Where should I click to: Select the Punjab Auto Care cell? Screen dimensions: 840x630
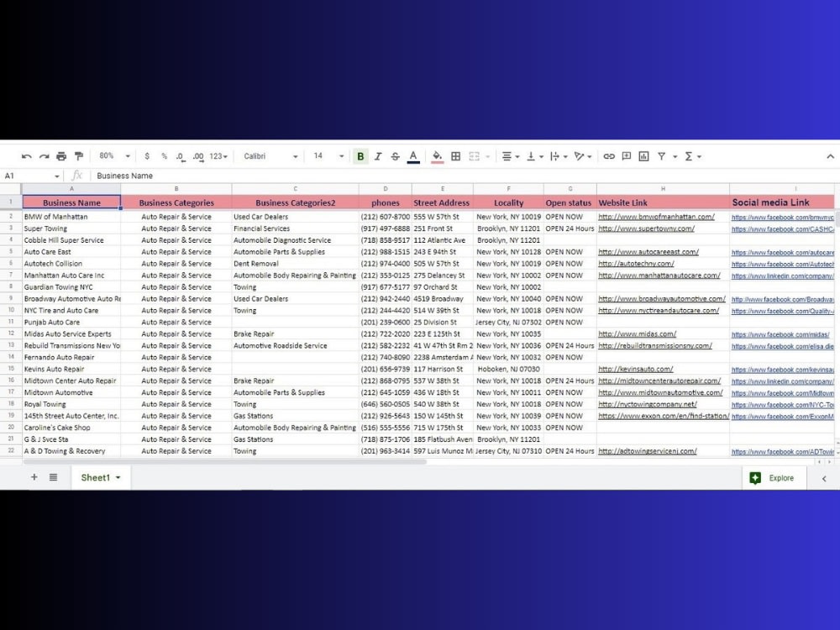(x=71, y=322)
